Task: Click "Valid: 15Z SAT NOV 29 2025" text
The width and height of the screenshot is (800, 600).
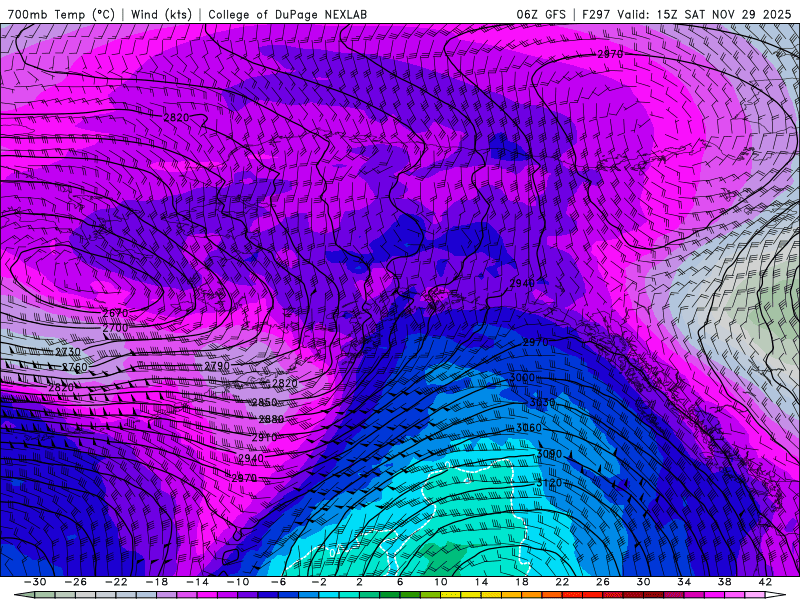Action: pyautogui.click(x=704, y=14)
